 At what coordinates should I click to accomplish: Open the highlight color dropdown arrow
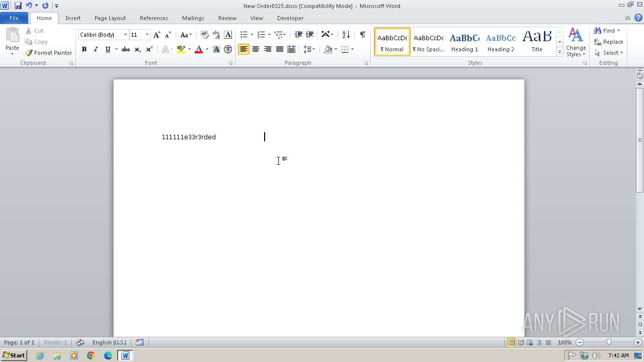(x=189, y=49)
